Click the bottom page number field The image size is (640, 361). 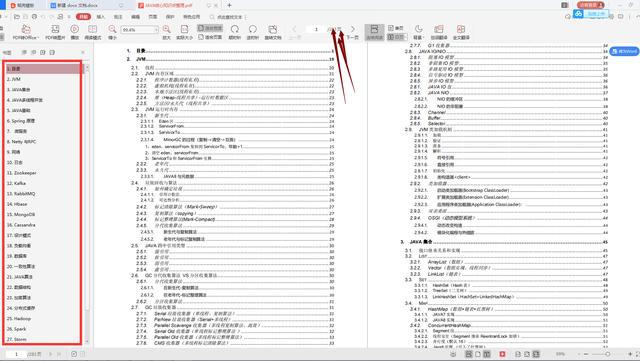16,354
